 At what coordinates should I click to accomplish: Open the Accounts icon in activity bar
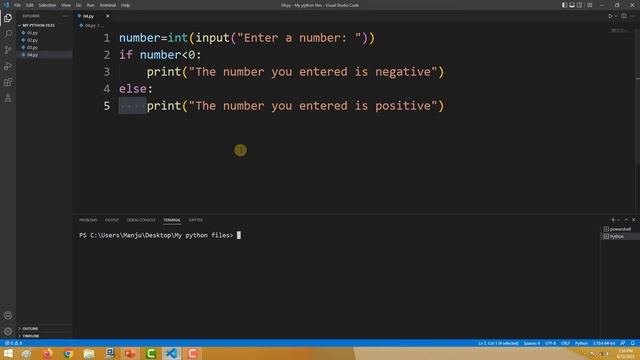[x=8, y=315]
